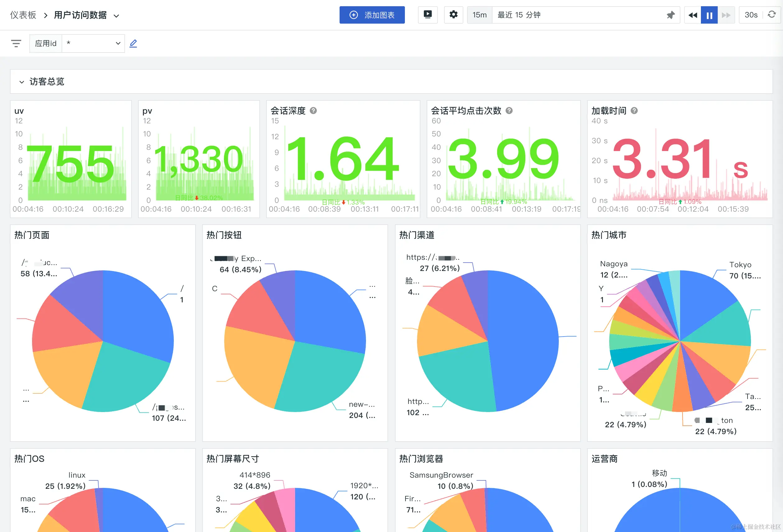Open the 应用id value dropdown

pyautogui.click(x=93, y=44)
